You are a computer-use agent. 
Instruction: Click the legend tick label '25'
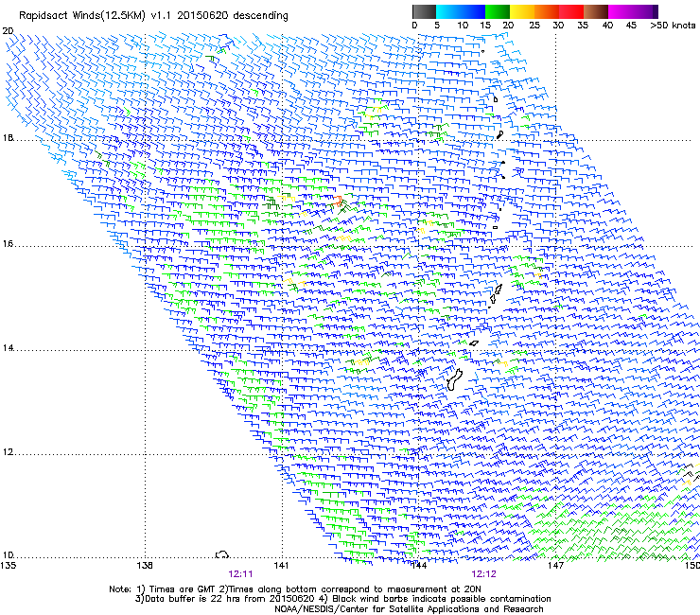534,26
